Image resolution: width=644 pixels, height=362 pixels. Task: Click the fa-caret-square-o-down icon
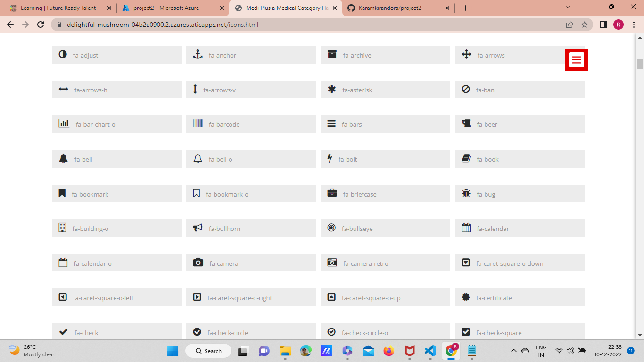[x=466, y=263]
